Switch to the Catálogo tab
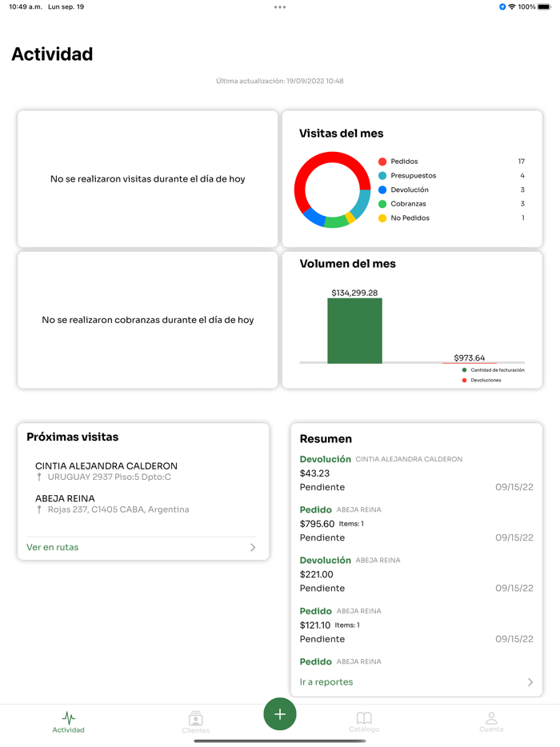The image size is (560, 747). click(x=364, y=721)
